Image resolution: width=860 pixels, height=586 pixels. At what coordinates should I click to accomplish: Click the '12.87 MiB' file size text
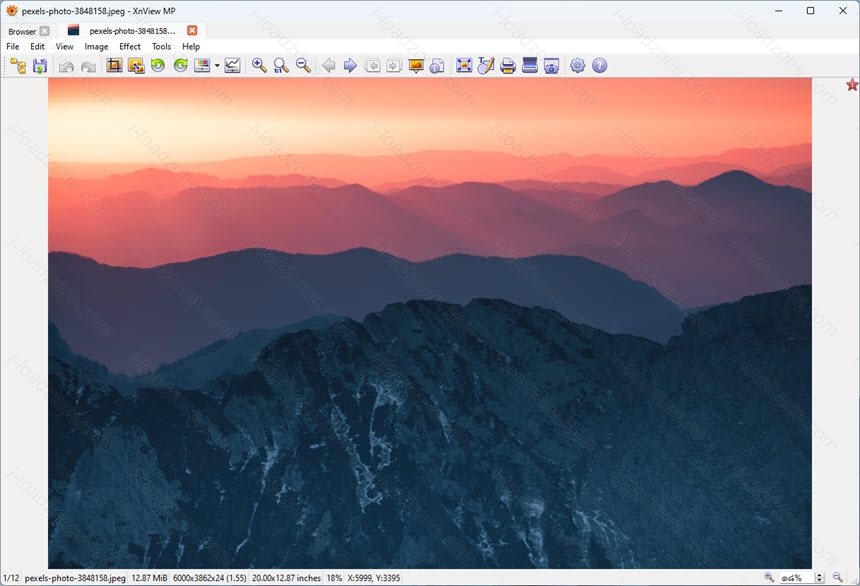(x=150, y=578)
